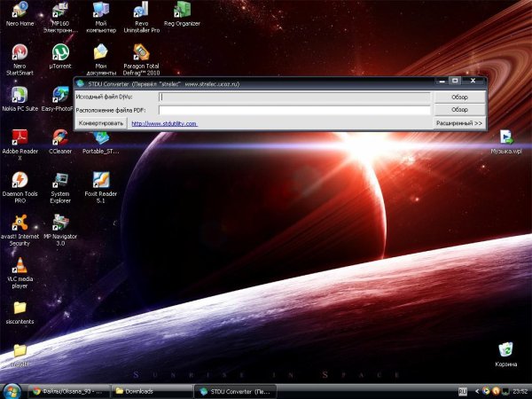Click the 23:52 taskbar clock
532x399 pixels.
point(520,392)
